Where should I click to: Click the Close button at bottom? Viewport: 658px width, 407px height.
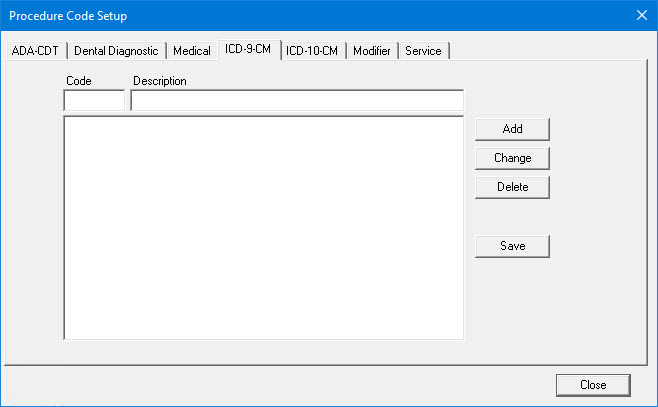tap(593, 385)
